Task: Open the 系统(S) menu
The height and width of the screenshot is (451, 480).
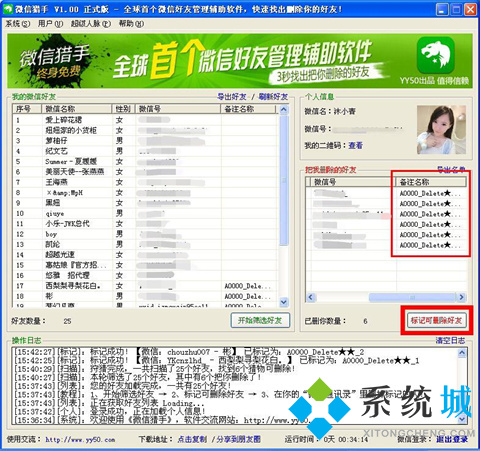Action: click(18, 24)
